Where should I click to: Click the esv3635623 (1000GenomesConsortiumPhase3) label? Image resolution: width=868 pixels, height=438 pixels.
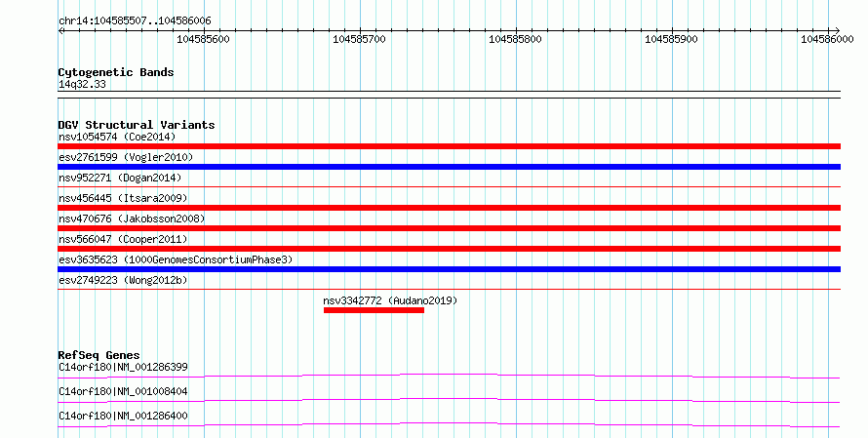(x=176, y=259)
